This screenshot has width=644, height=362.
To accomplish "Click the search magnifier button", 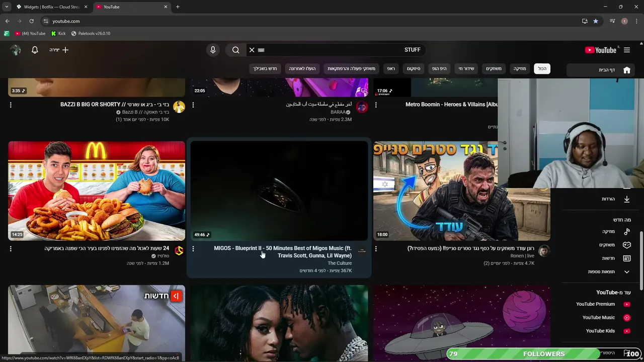I will 235,50.
